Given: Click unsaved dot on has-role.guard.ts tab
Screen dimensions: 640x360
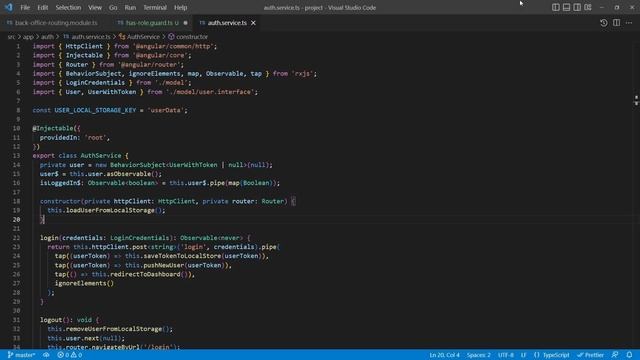Looking at the screenshot, I should point(185,23).
